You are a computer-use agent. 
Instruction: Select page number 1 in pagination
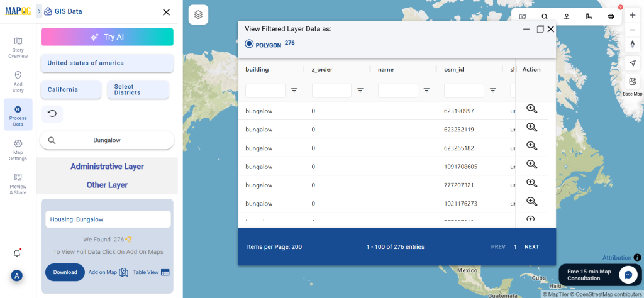(515, 246)
